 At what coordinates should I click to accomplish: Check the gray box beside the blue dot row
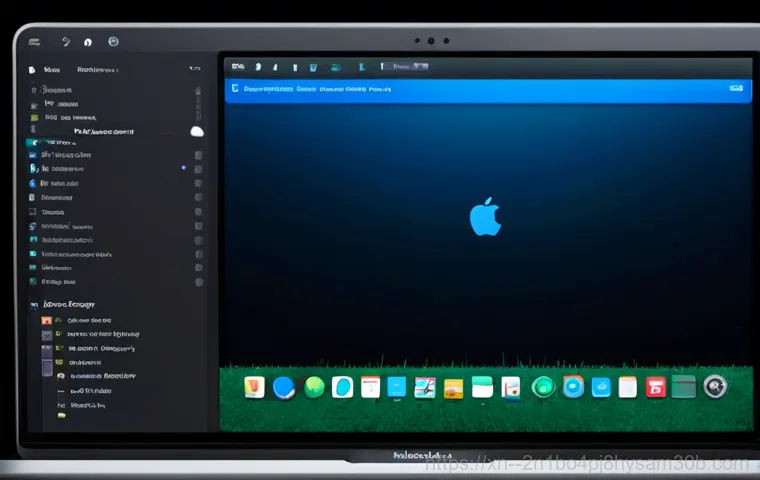click(x=198, y=169)
